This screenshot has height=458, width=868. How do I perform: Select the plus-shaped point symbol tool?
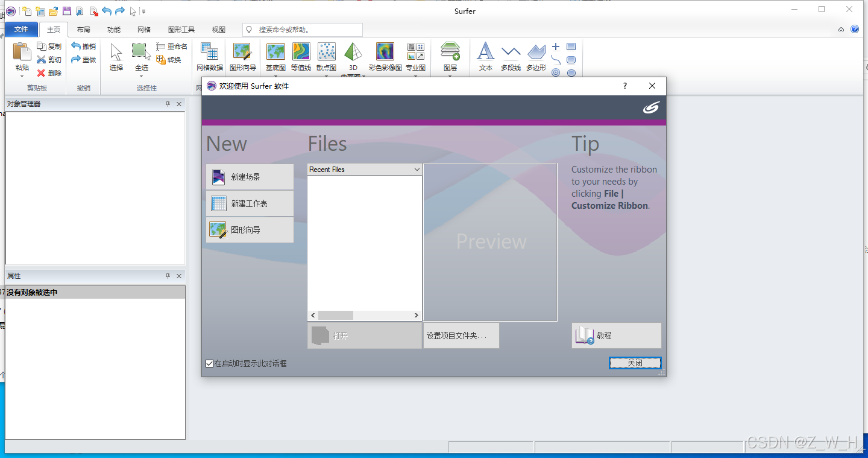(x=556, y=46)
